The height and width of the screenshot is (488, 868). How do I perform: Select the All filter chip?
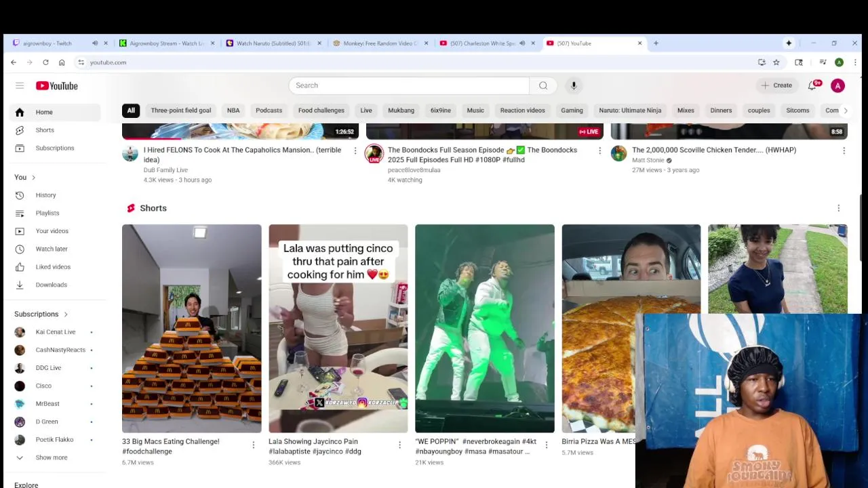[x=131, y=110]
